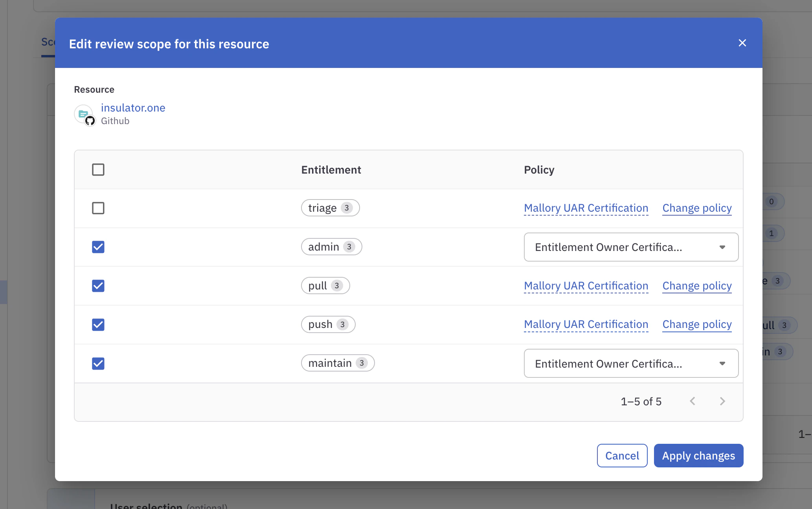Expand the dropdown arrow on the admin policy selector

(x=722, y=247)
